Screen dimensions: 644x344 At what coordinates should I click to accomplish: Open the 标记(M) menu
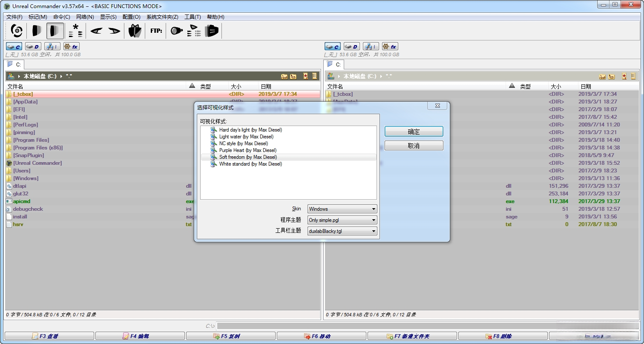[38, 17]
